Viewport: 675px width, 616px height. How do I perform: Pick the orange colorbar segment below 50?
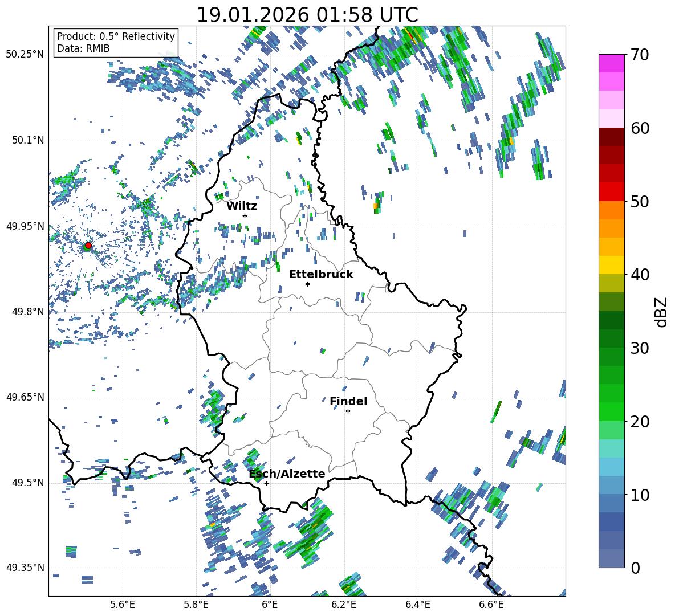click(x=611, y=210)
